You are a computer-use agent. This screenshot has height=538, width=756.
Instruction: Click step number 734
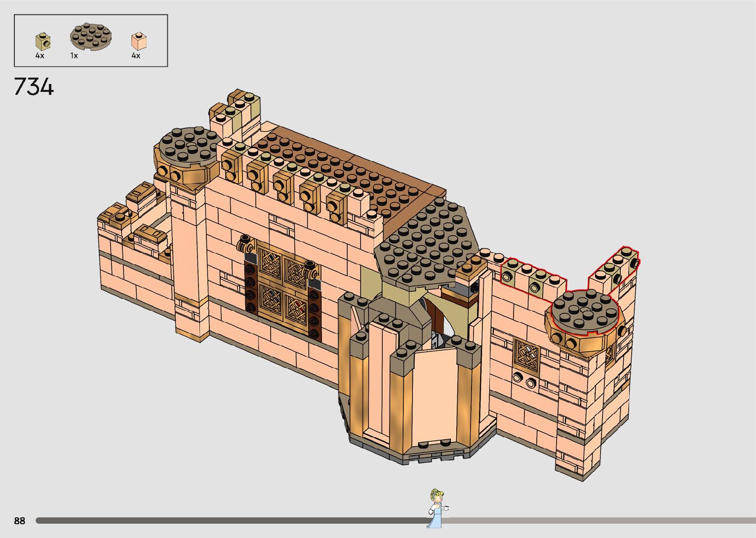(x=34, y=87)
